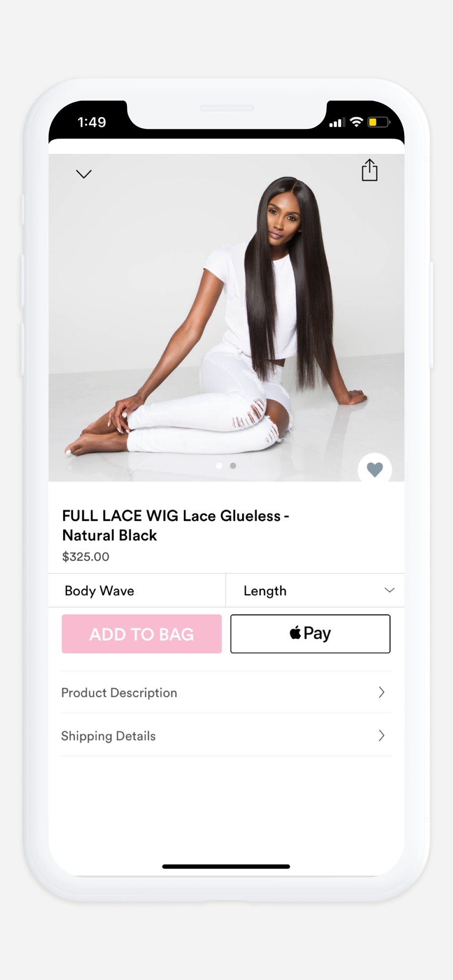Select the Body Wave option
Image resolution: width=453 pixels, height=980 pixels.
click(137, 590)
